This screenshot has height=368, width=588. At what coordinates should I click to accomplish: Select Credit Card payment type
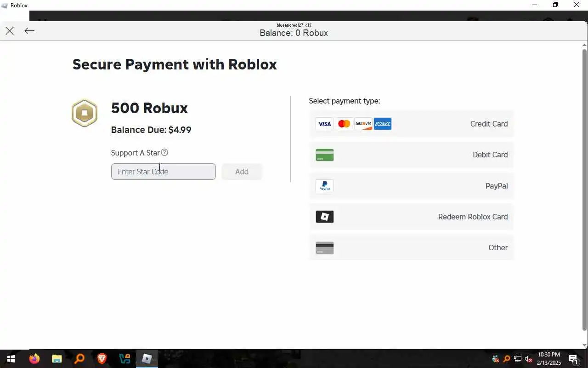[x=412, y=124]
